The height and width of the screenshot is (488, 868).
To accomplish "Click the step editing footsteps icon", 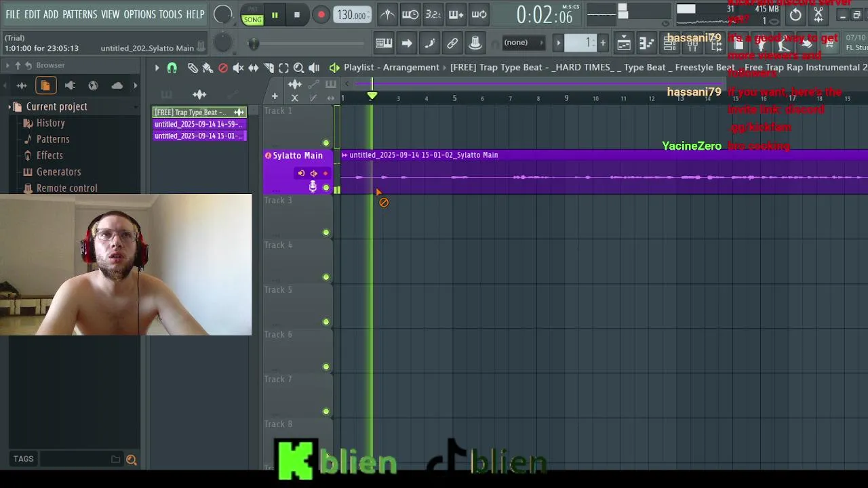I will tap(430, 43).
